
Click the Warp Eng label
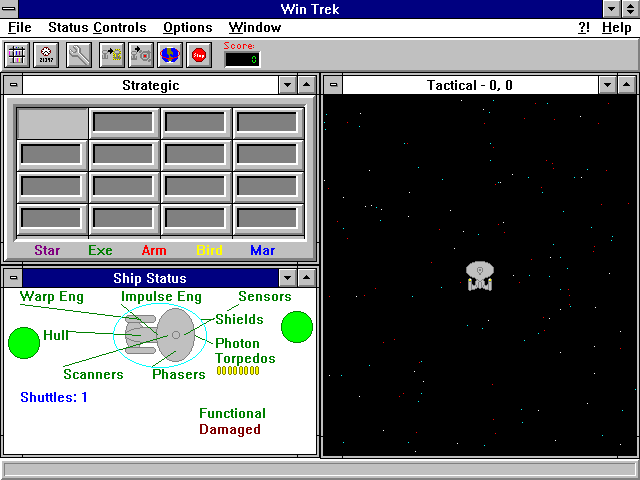(52, 297)
